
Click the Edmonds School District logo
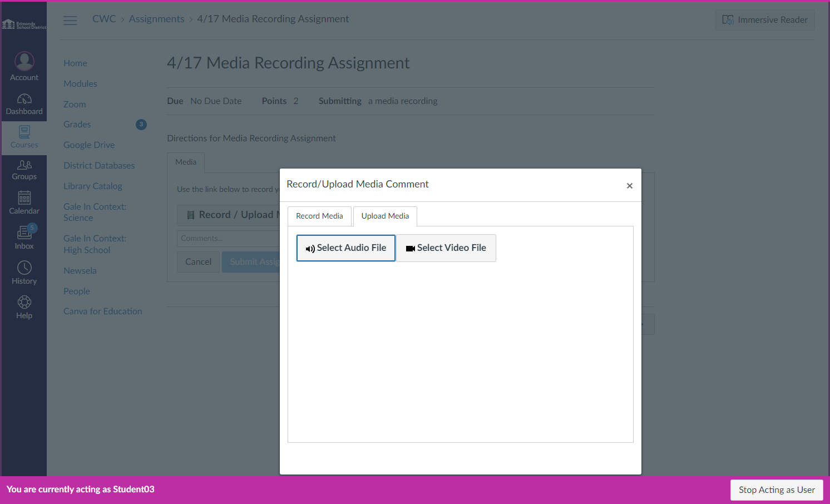(x=24, y=24)
